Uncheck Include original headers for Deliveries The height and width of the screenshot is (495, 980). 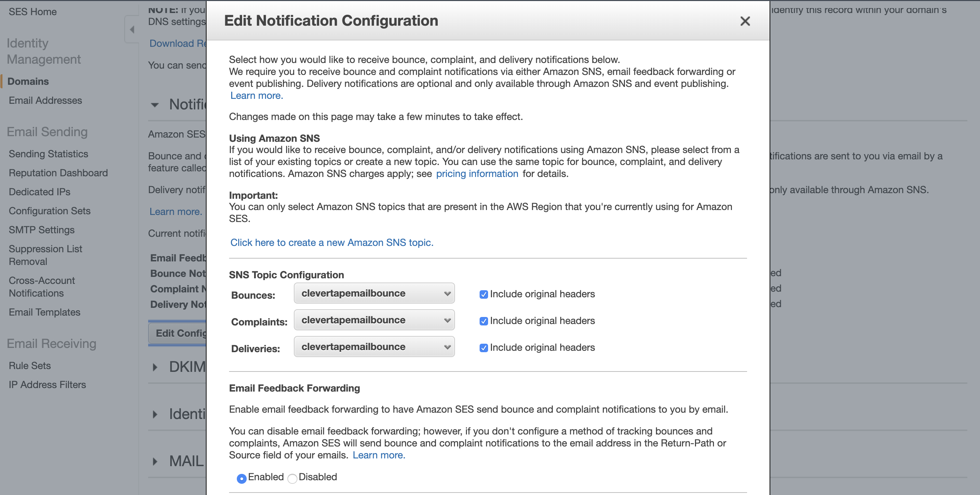point(483,348)
